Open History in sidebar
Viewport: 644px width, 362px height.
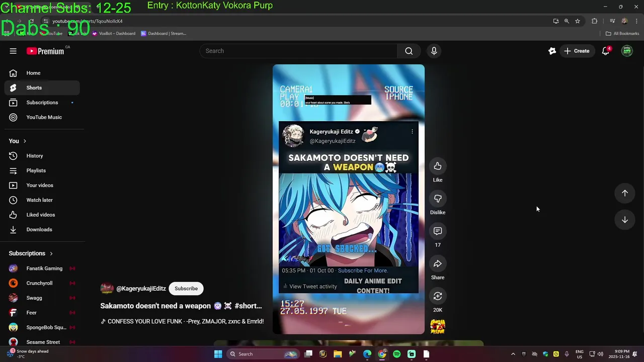tap(42, 156)
